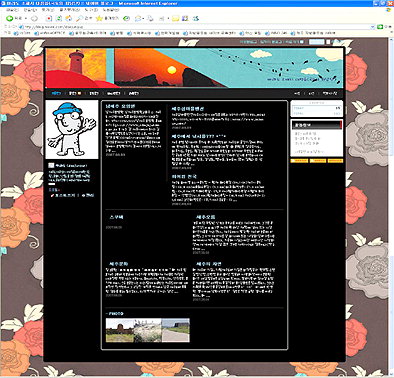Expand the address bar dropdown arrow

click(373, 27)
